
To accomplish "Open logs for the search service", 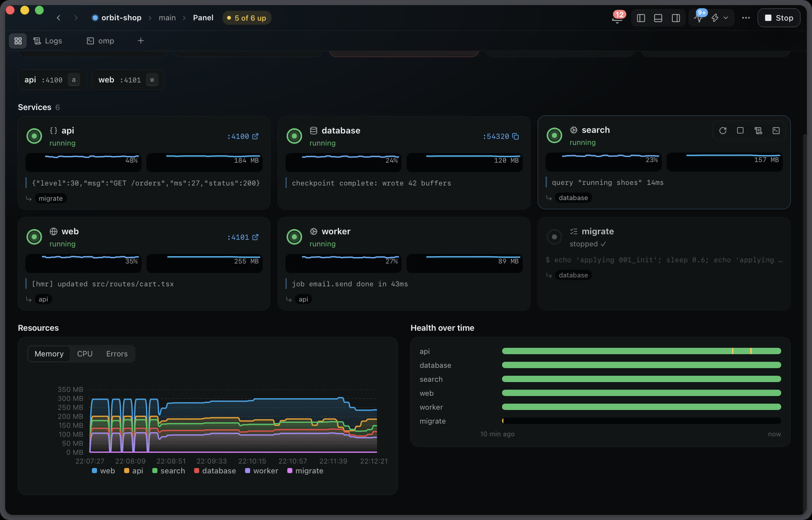I will point(758,131).
